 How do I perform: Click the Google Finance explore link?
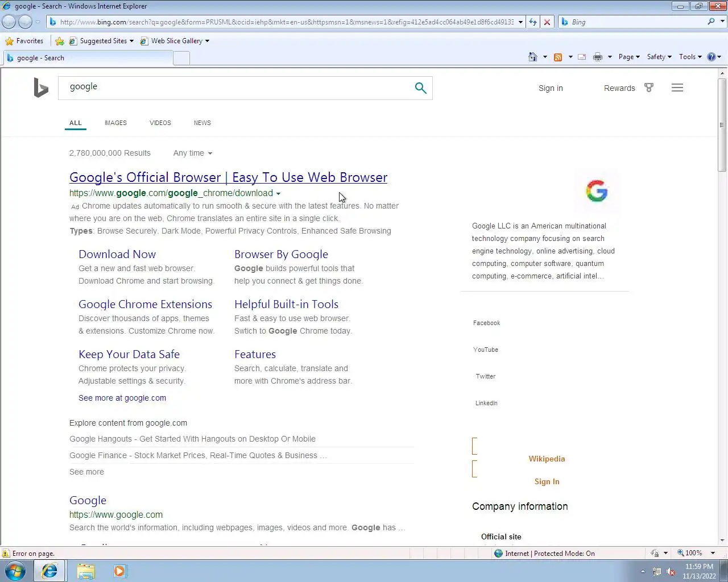[198, 455]
